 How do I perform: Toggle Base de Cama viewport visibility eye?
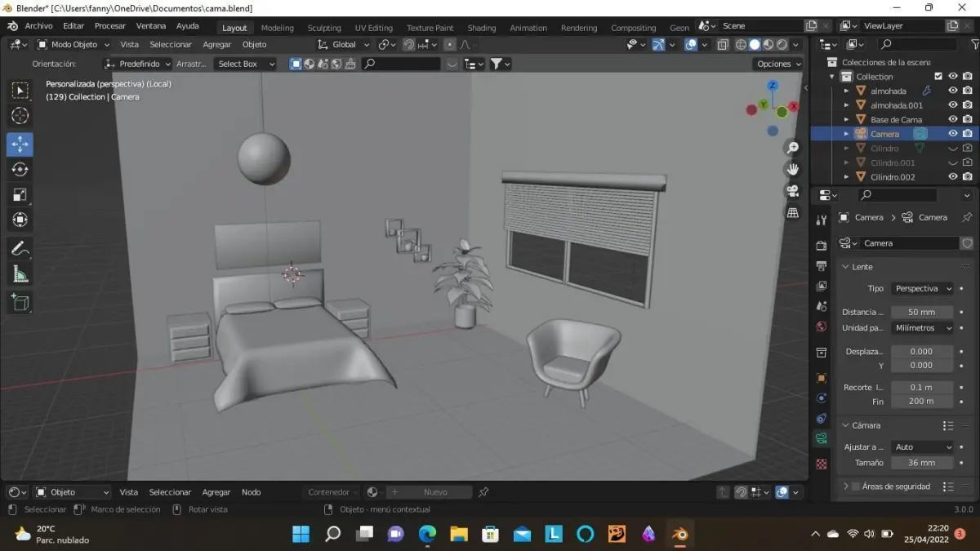coord(952,119)
